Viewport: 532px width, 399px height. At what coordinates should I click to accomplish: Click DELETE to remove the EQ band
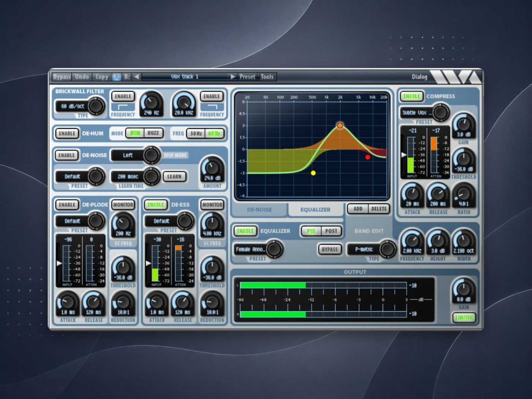click(x=379, y=209)
